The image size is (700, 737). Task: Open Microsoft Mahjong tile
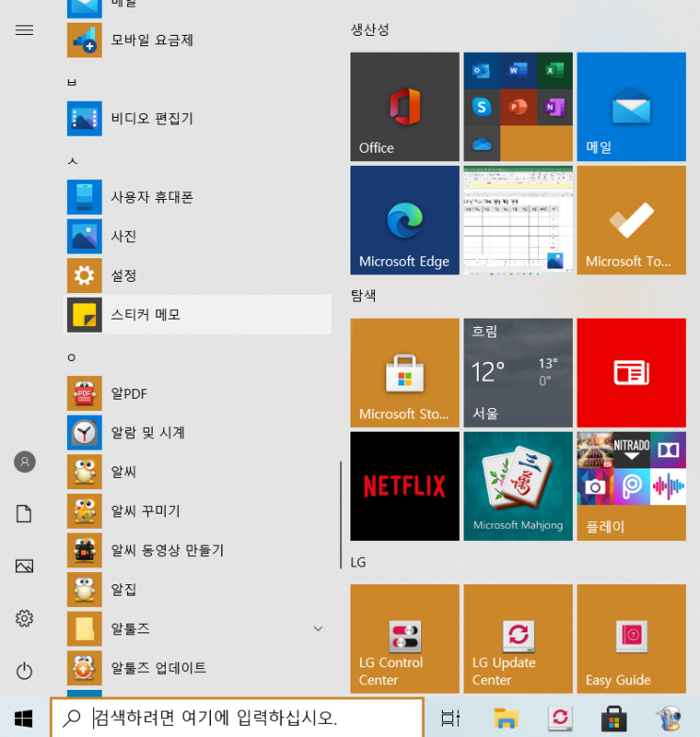click(518, 486)
